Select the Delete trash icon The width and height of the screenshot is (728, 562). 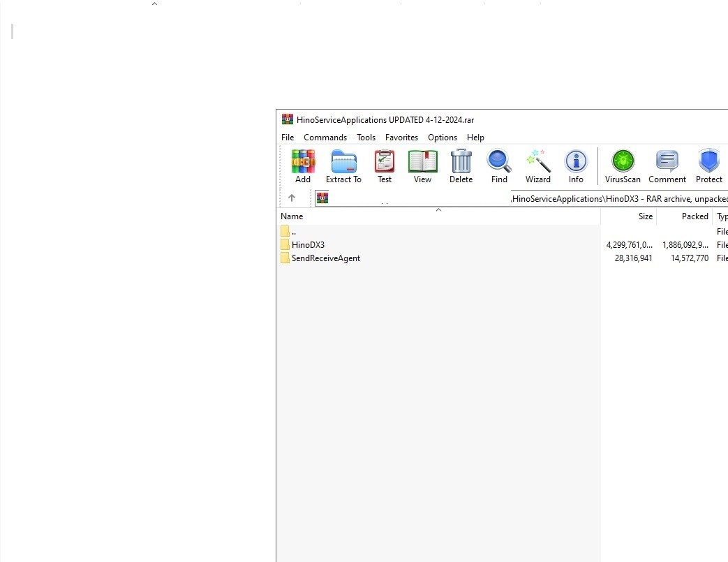pos(461,161)
